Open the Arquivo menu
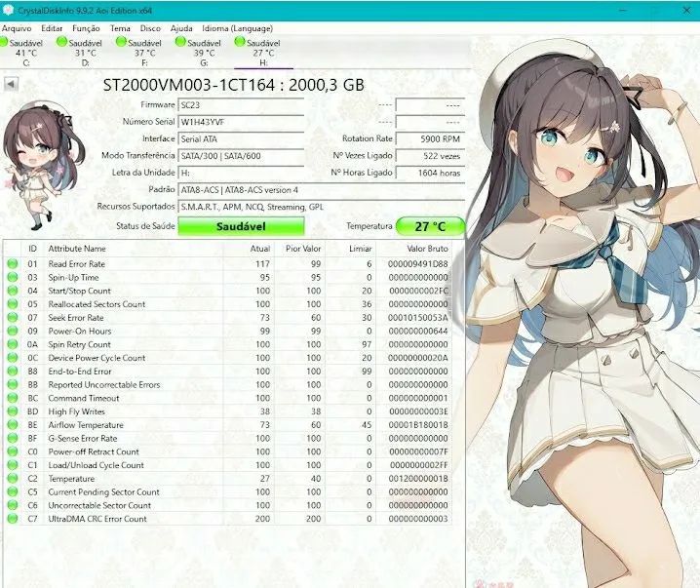Image resolution: width=700 pixels, height=588 pixels. [x=17, y=28]
